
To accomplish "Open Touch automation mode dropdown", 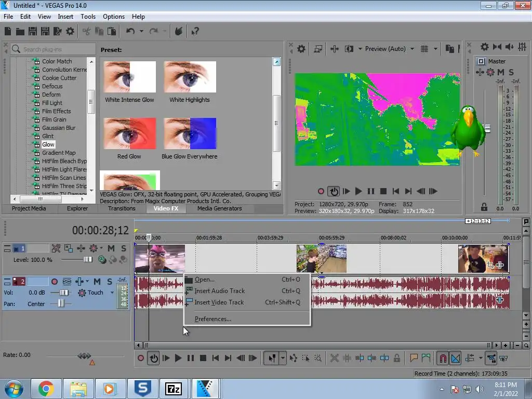I will tap(112, 292).
